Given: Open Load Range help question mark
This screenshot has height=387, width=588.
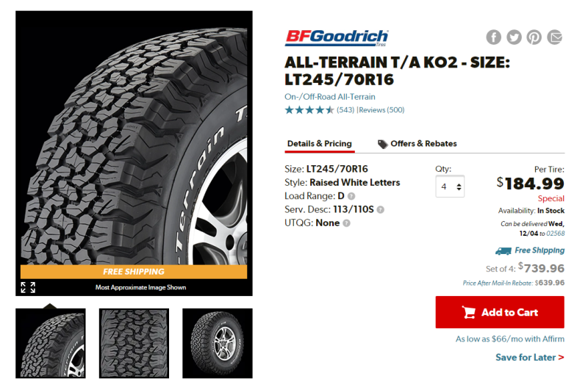Looking at the screenshot, I should [x=351, y=196].
